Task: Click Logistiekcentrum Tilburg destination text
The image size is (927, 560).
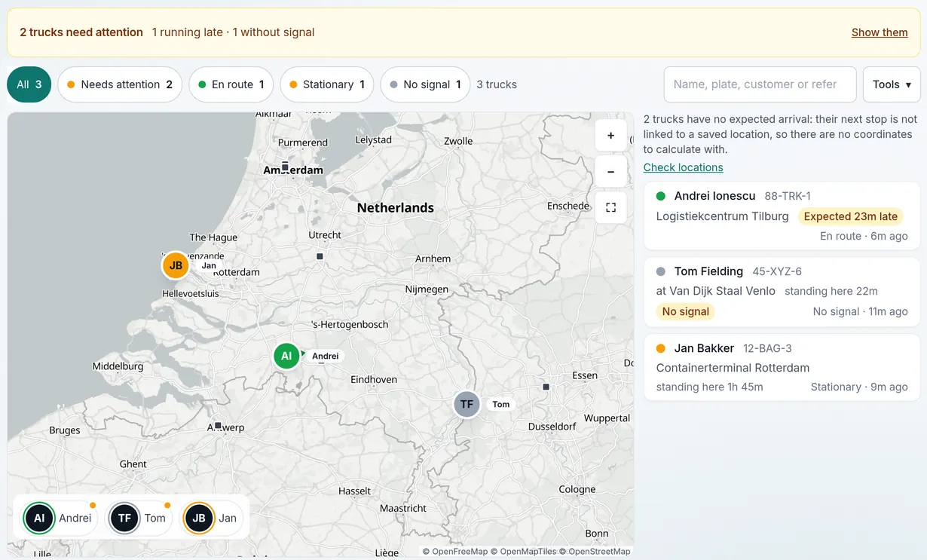Action: tap(722, 216)
